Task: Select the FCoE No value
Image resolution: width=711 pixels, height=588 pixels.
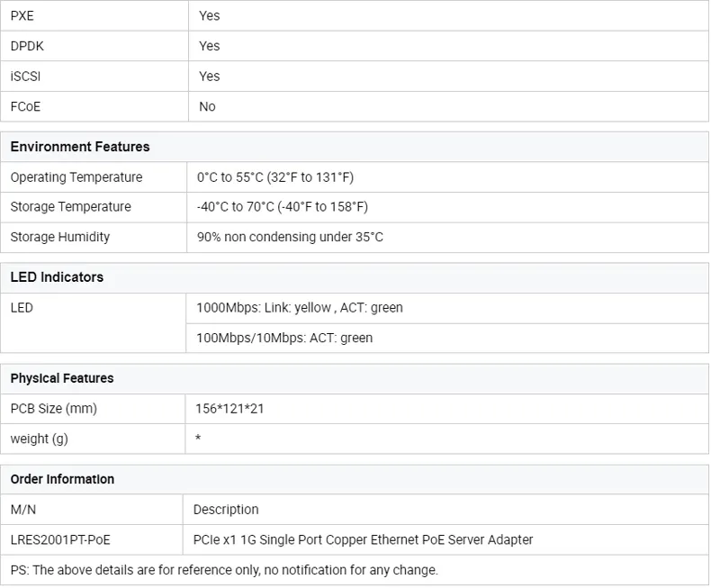Action: coord(207,106)
